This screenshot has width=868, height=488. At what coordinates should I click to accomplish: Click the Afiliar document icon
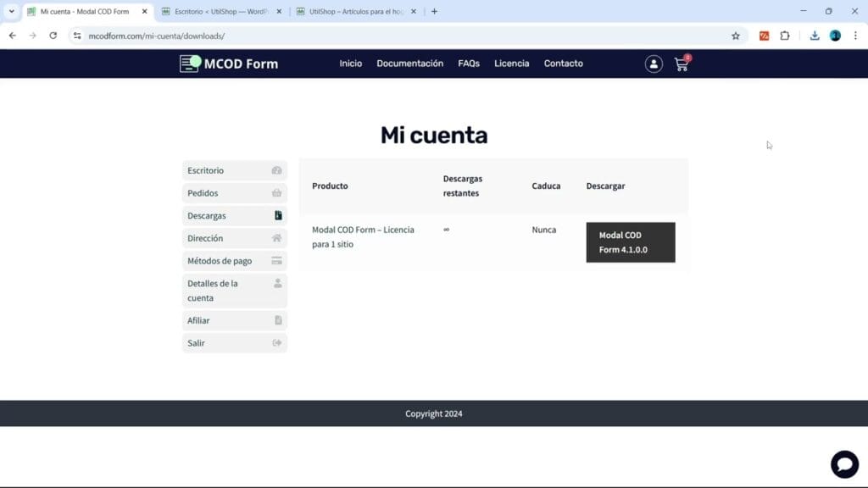tap(278, 320)
